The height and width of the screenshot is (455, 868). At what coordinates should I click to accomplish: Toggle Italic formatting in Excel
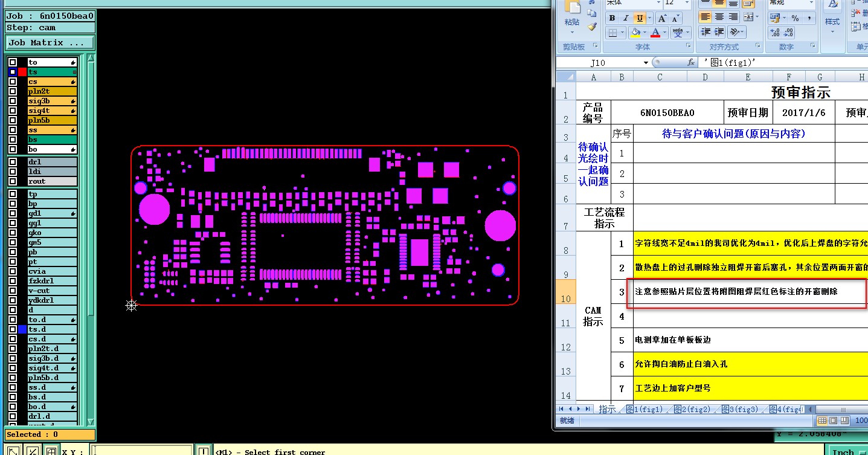[x=626, y=18]
